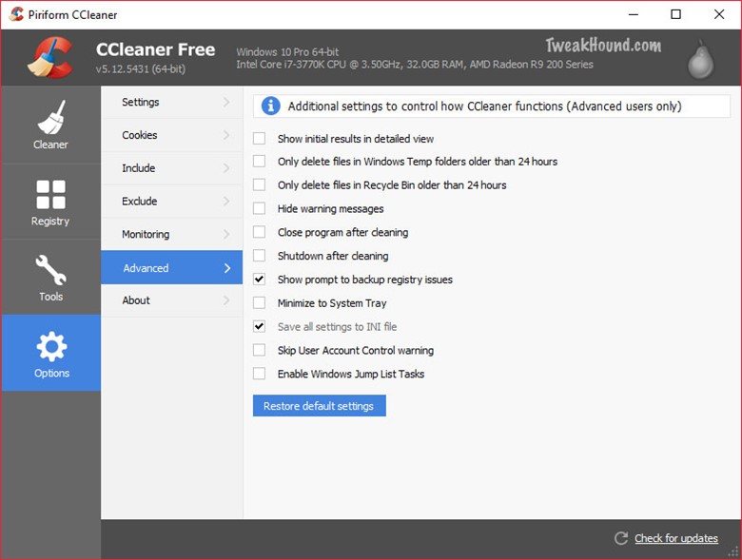The height and width of the screenshot is (560, 742).
Task: Open the Cookies options page
Action: coord(172,135)
